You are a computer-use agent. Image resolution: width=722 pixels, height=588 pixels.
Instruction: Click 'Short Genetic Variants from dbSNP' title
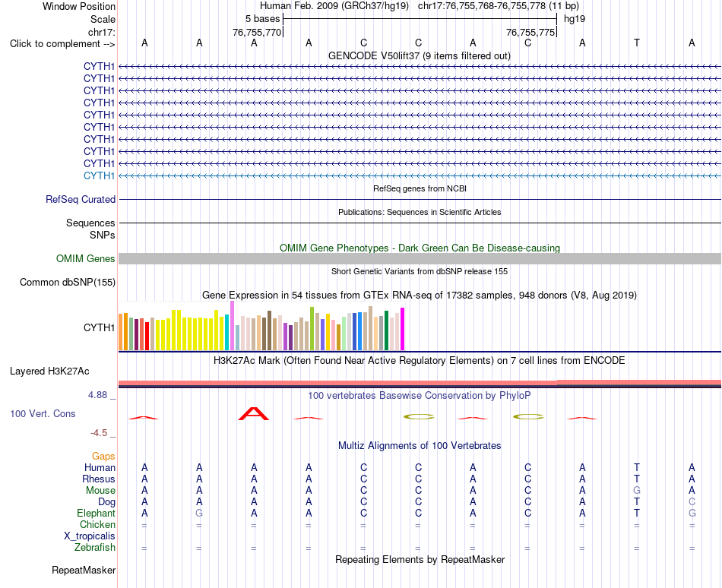pos(420,271)
